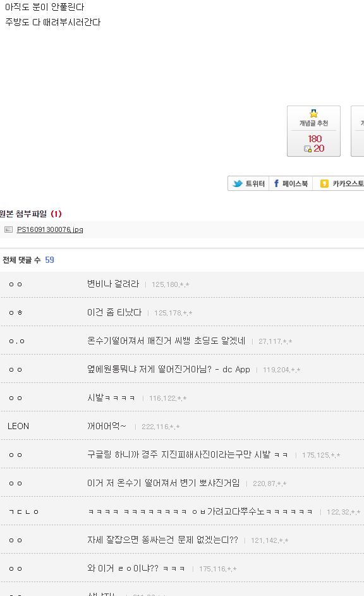The image size is (364, 596).
Task: Click the recommend count 180
Action: tap(315, 139)
